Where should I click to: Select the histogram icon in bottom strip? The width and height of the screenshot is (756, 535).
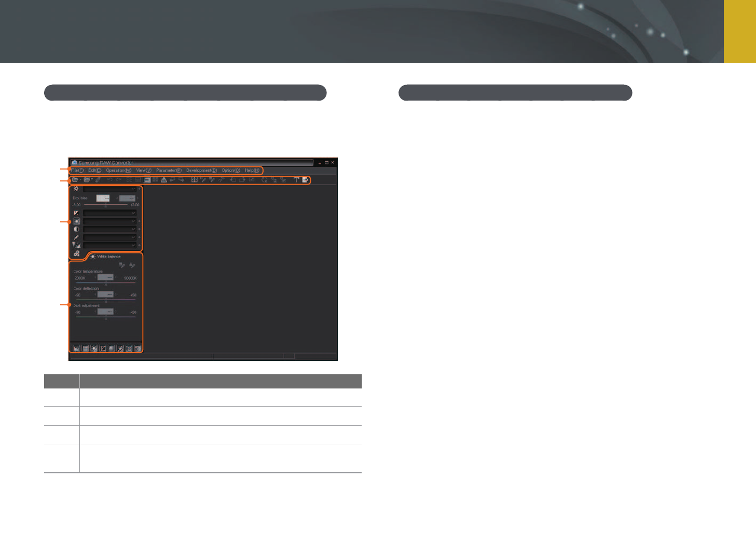[x=76, y=349]
